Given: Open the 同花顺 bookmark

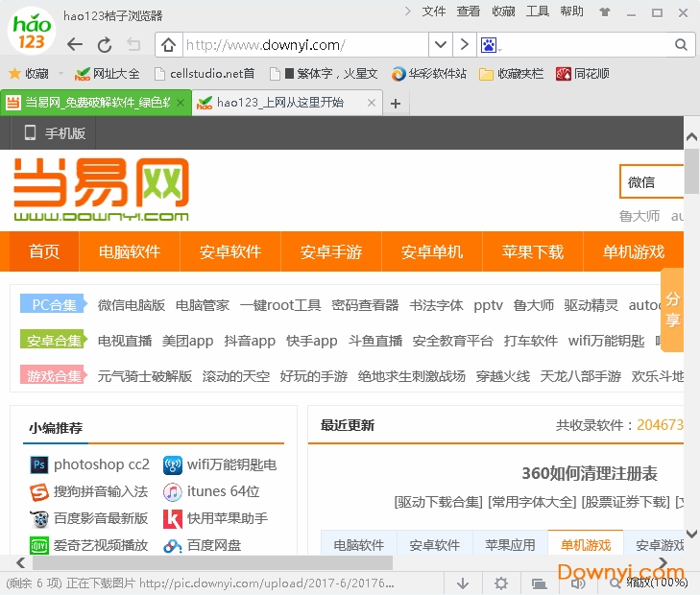Looking at the screenshot, I should click(x=583, y=73).
